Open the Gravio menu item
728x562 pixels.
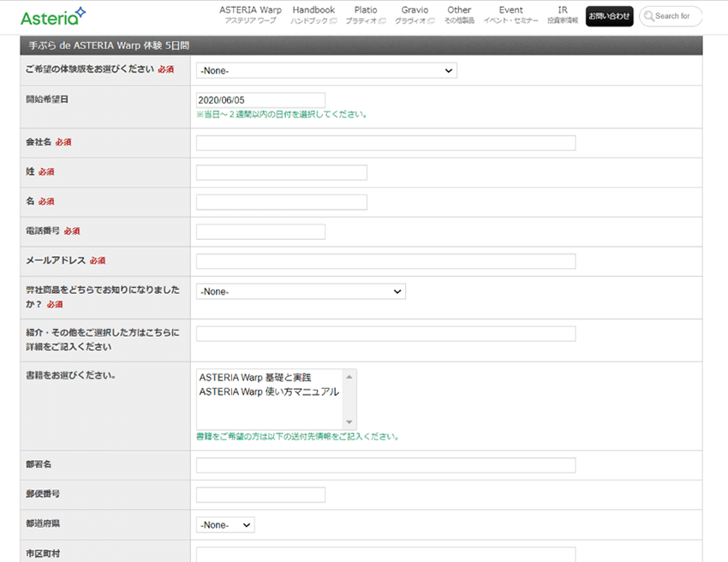tap(415, 15)
